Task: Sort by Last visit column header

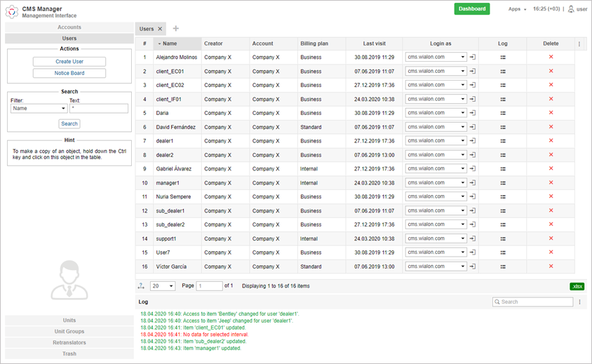Action: (x=374, y=43)
